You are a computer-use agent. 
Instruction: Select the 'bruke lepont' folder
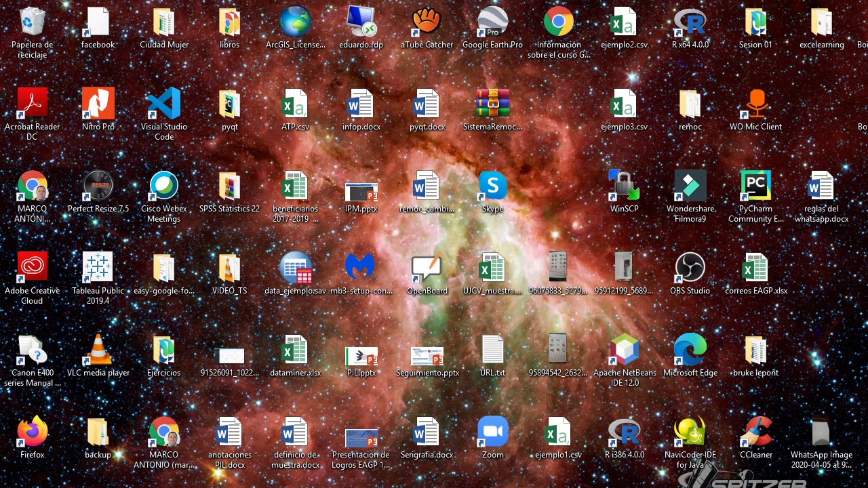(755, 350)
